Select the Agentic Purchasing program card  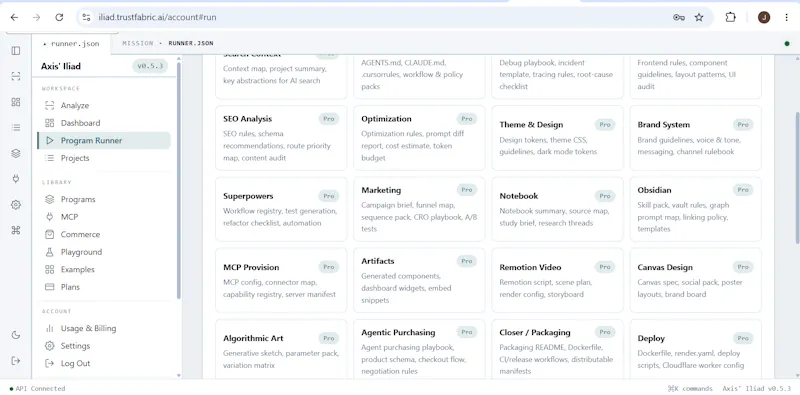[x=419, y=349]
